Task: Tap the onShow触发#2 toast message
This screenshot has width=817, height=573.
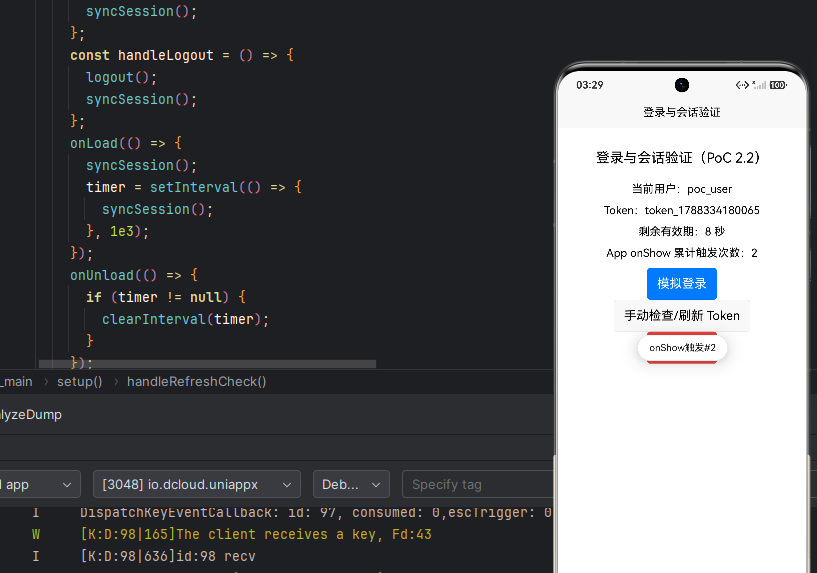Action: coord(682,347)
